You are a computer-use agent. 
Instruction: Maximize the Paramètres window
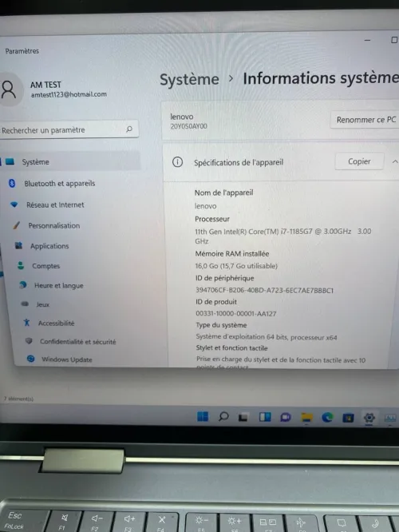pyautogui.click(x=394, y=40)
